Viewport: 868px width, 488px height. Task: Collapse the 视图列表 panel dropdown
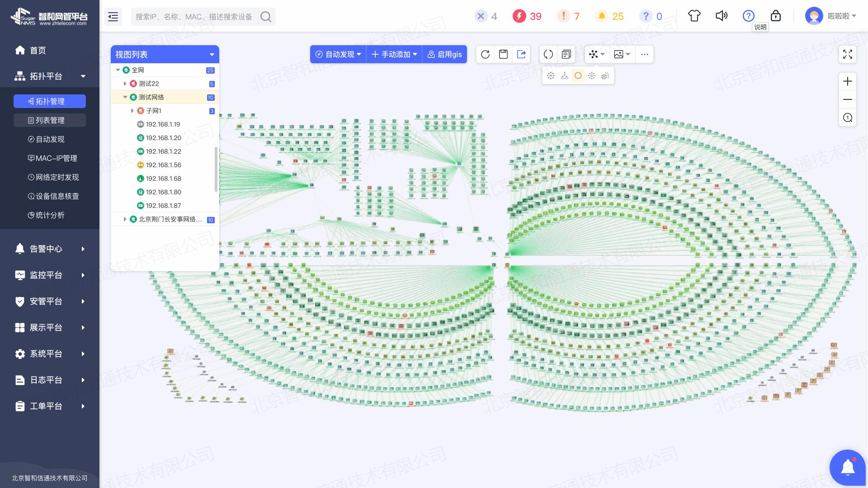click(212, 55)
